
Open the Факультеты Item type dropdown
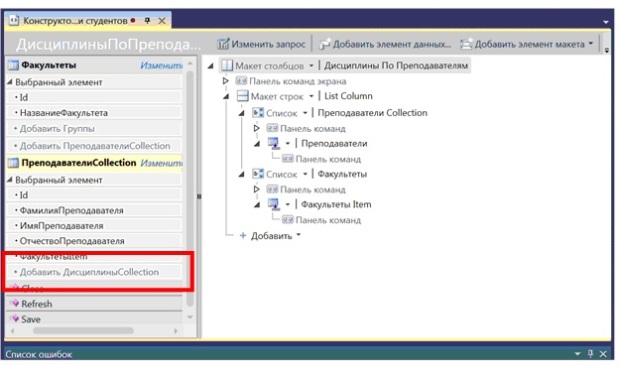pyautogui.click(x=288, y=204)
